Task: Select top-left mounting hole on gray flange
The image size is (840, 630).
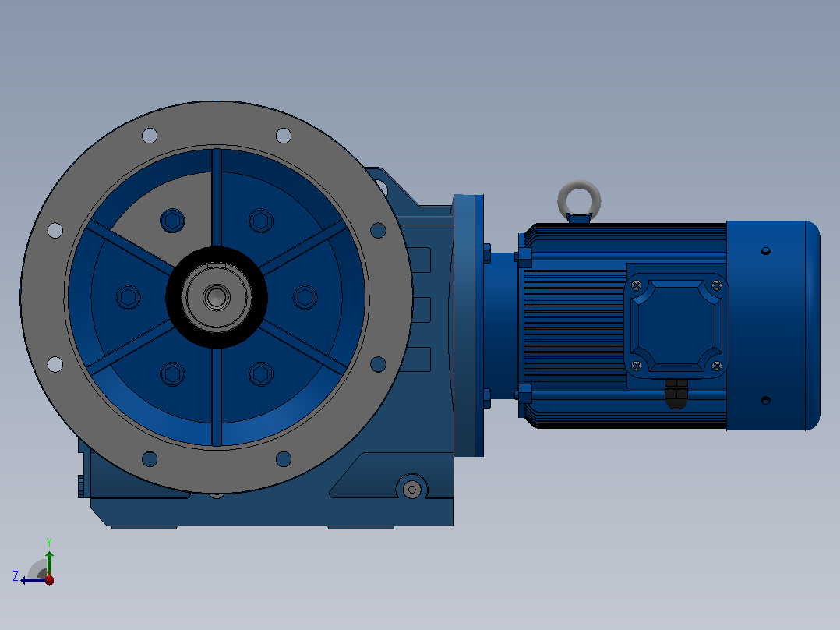Action: [150, 136]
